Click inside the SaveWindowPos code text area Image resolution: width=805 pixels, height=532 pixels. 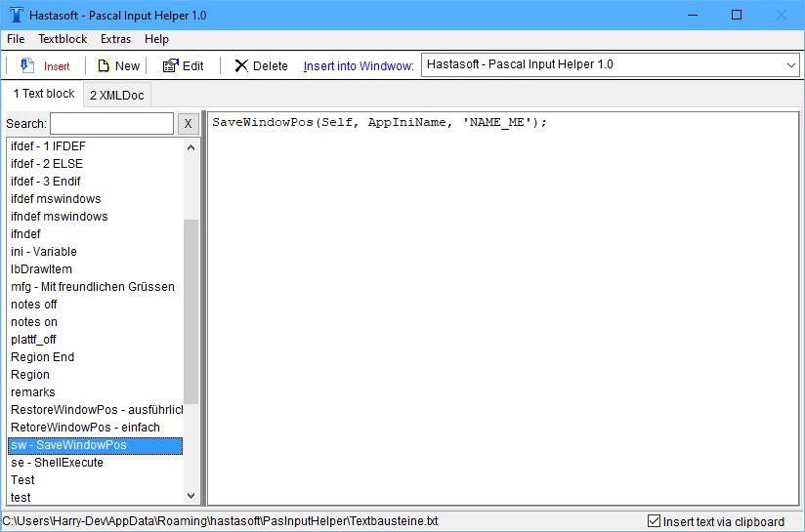[x=502, y=307]
